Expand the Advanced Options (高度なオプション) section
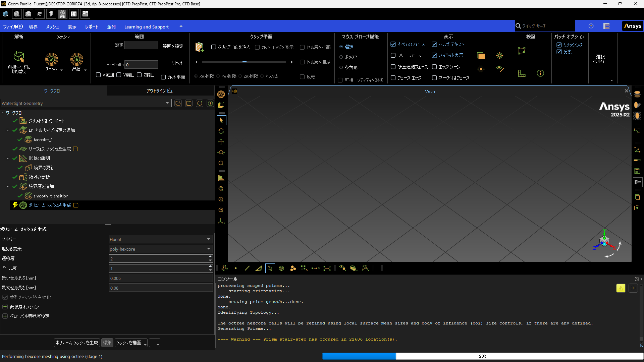This screenshot has width=644, height=362. point(5,307)
